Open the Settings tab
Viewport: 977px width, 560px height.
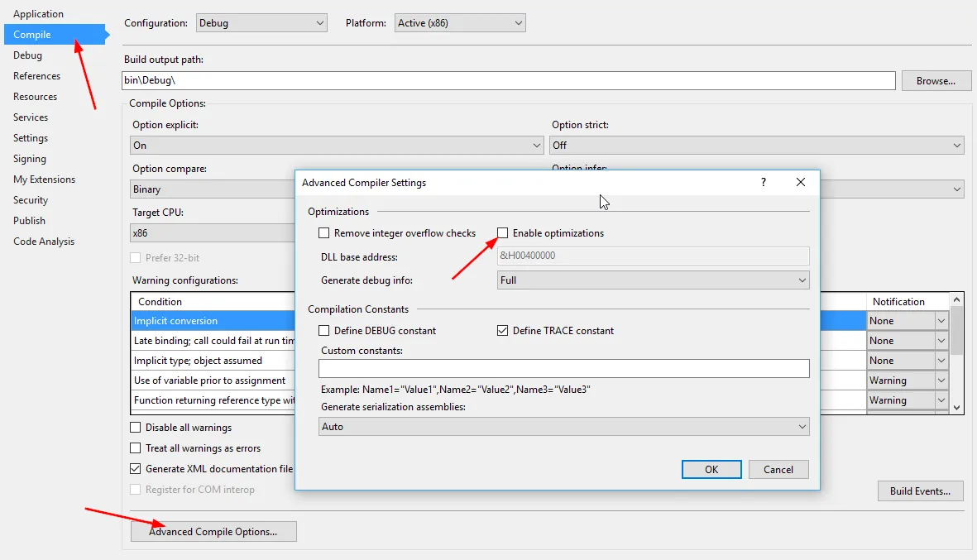[x=31, y=137]
